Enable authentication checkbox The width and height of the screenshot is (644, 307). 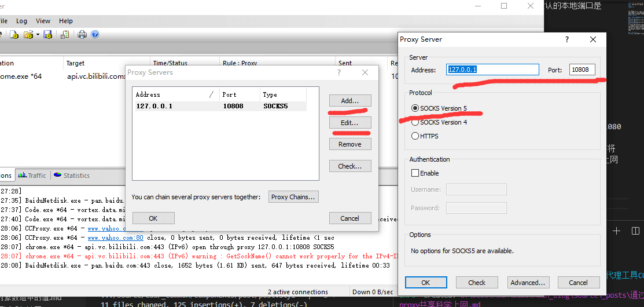415,173
